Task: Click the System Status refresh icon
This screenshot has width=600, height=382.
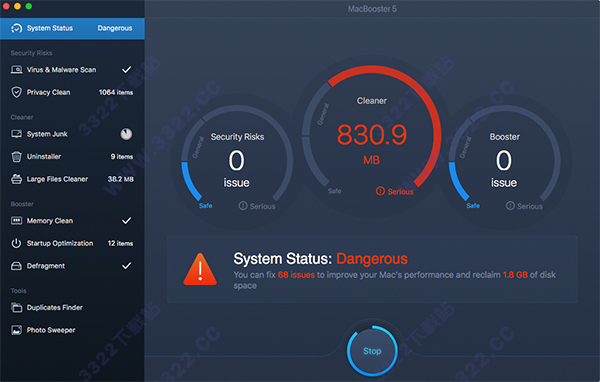Action: click(16, 28)
